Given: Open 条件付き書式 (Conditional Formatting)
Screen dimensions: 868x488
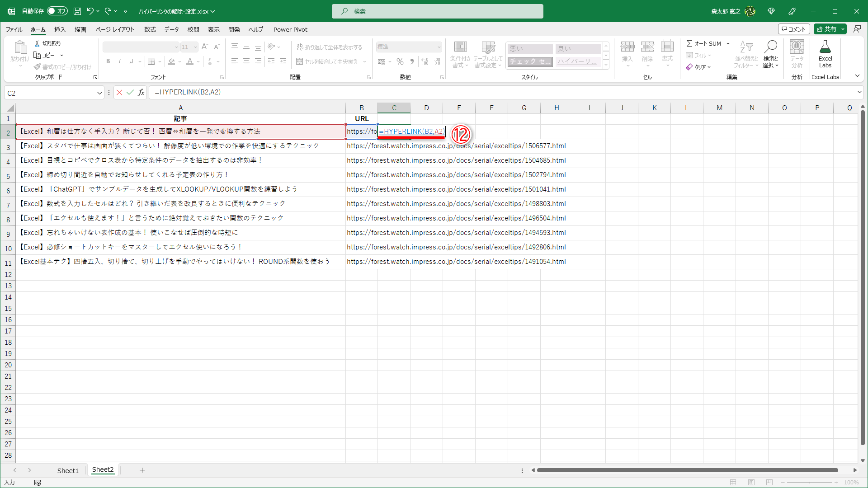Looking at the screenshot, I should point(460,54).
